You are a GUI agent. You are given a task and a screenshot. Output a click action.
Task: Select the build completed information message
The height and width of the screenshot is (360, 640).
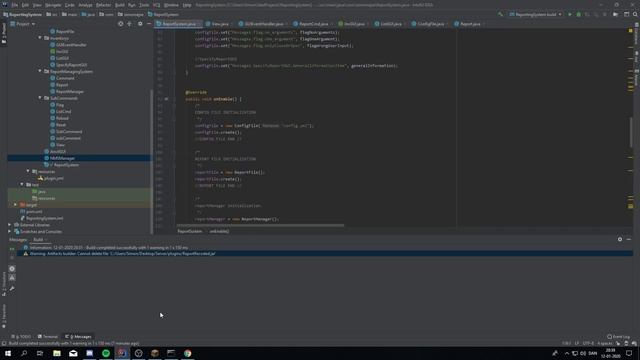109,247
